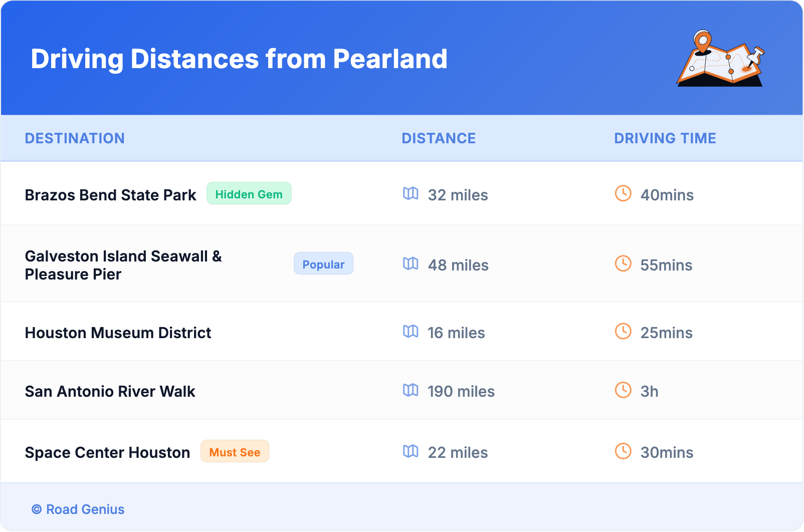Select the Popular badge
This screenshot has height=532, width=804.
tap(323, 264)
